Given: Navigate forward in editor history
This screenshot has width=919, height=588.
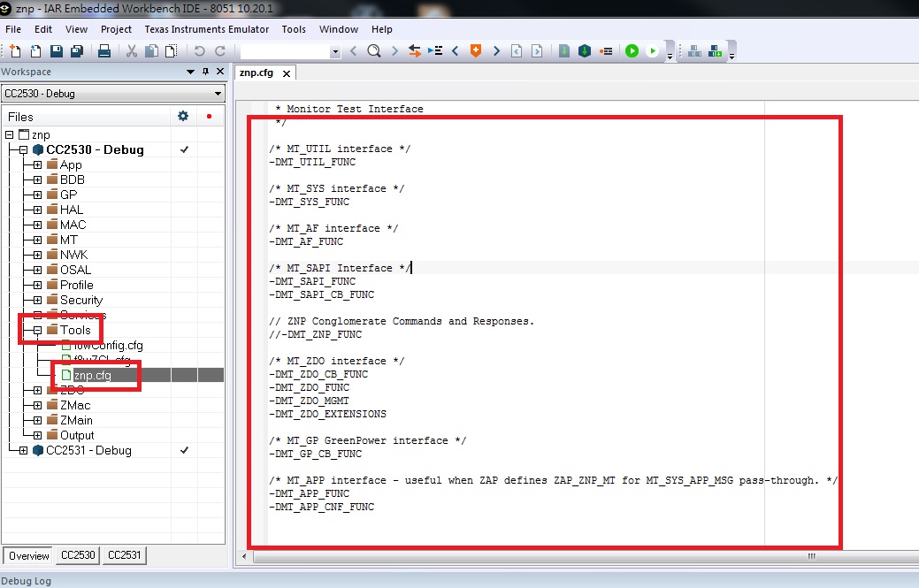Looking at the screenshot, I should point(537,51).
